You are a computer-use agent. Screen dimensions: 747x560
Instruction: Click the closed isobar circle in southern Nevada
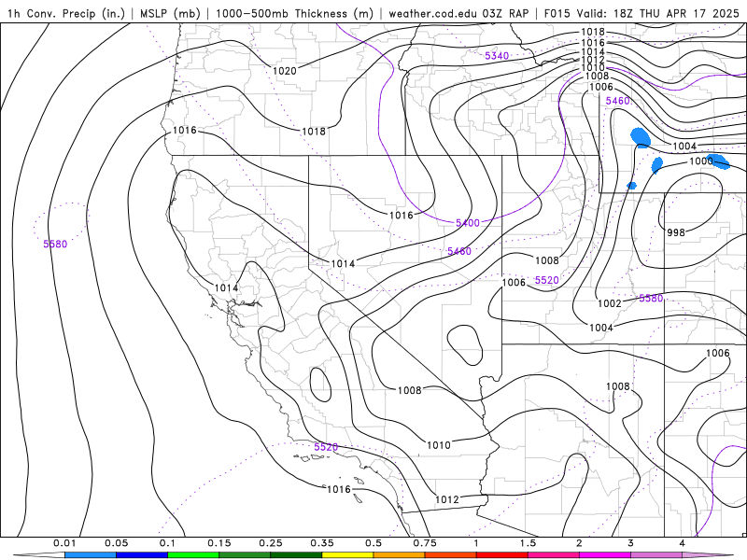point(464,344)
